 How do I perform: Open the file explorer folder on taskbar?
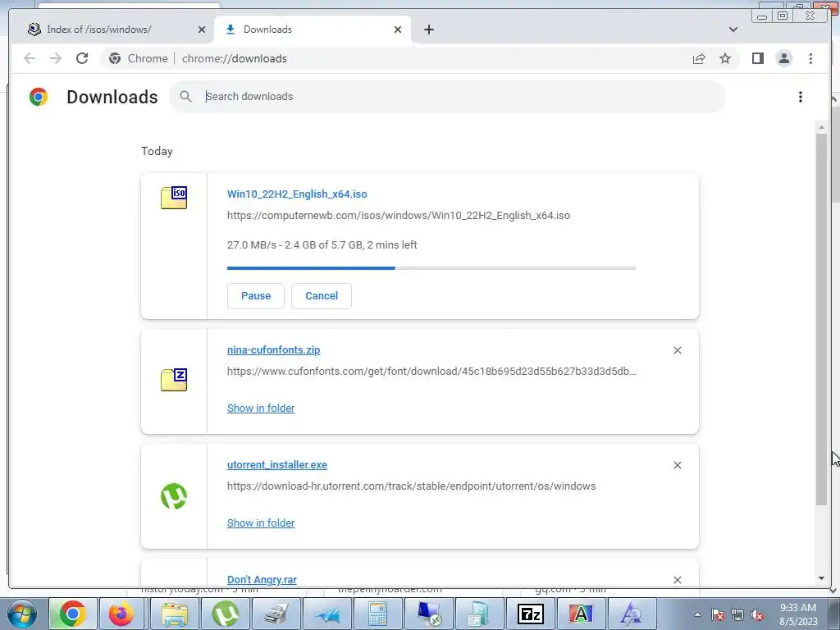(x=175, y=614)
